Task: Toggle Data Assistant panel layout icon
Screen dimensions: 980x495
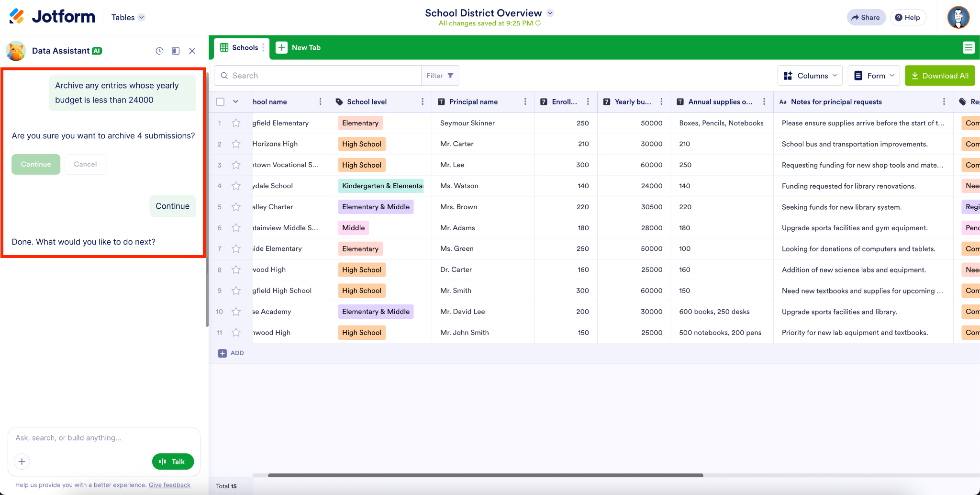Action: point(176,51)
